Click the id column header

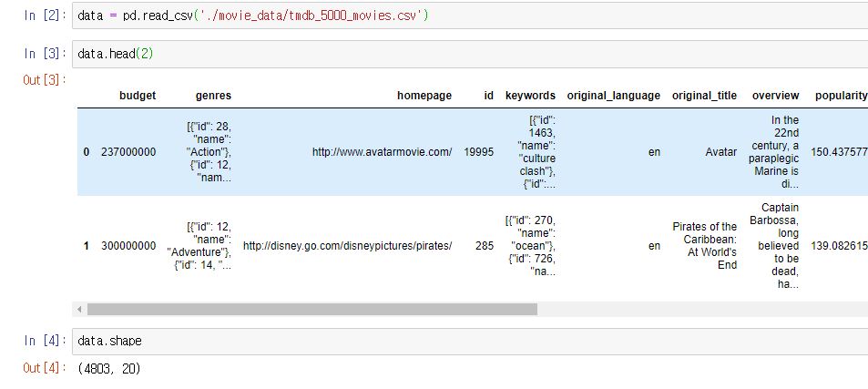(x=488, y=95)
